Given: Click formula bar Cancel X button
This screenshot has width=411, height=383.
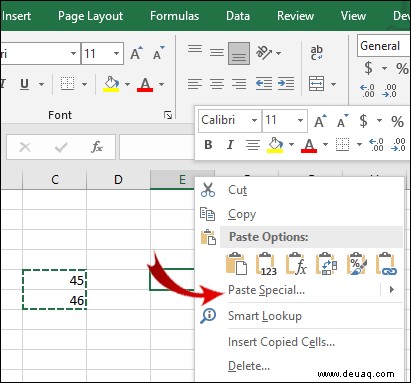Looking at the screenshot, I should pyautogui.click(x=25, y=147).
